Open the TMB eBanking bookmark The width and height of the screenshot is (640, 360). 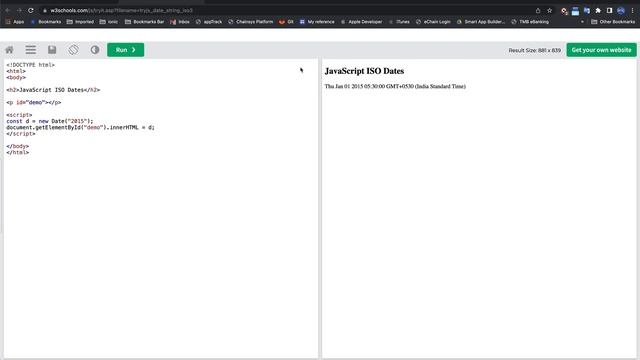530,22
